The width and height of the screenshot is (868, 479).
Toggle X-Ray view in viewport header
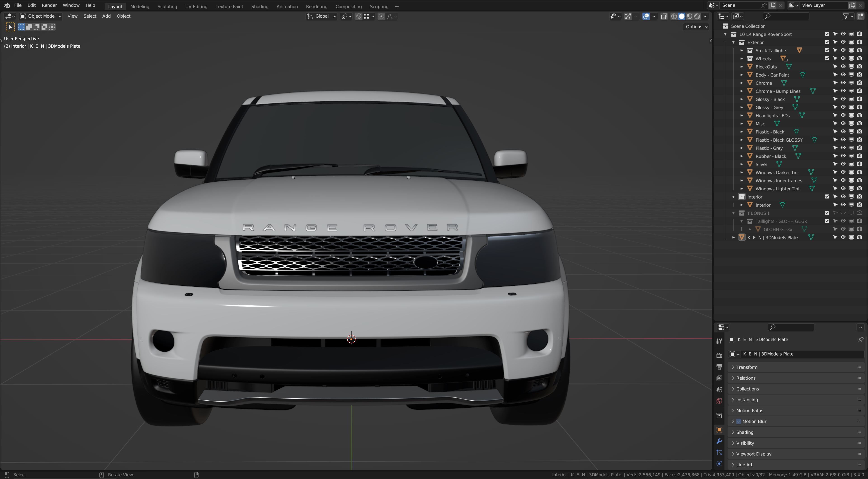tap(664, 16)
